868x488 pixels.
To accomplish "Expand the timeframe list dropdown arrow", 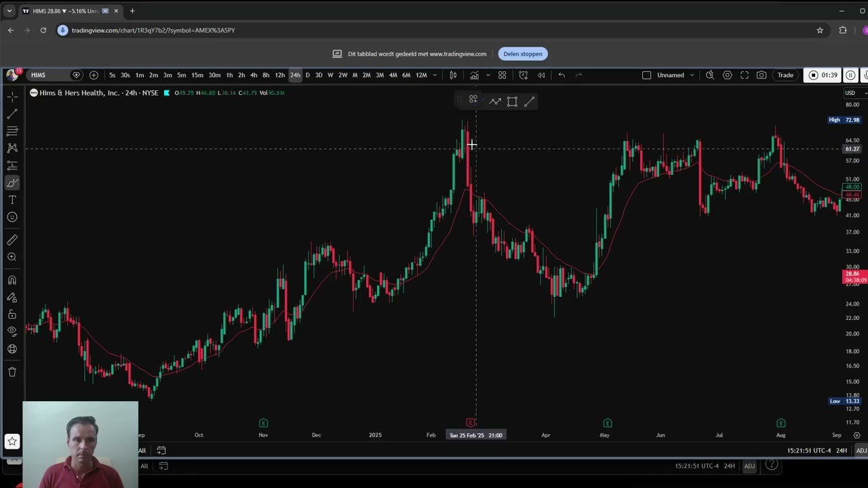I will pyautogui.click(x=435, y=75).
